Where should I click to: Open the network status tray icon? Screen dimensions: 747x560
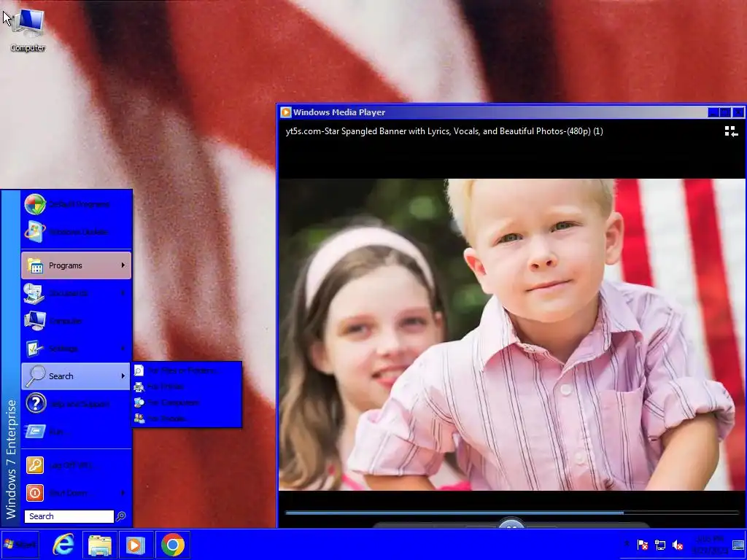[x=660, y=545]
